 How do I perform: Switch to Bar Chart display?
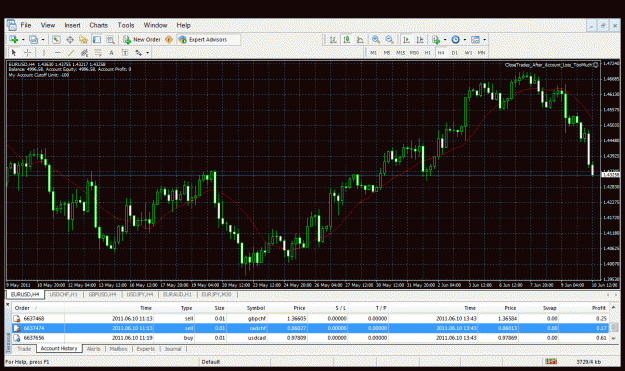(x=333, y=39)
